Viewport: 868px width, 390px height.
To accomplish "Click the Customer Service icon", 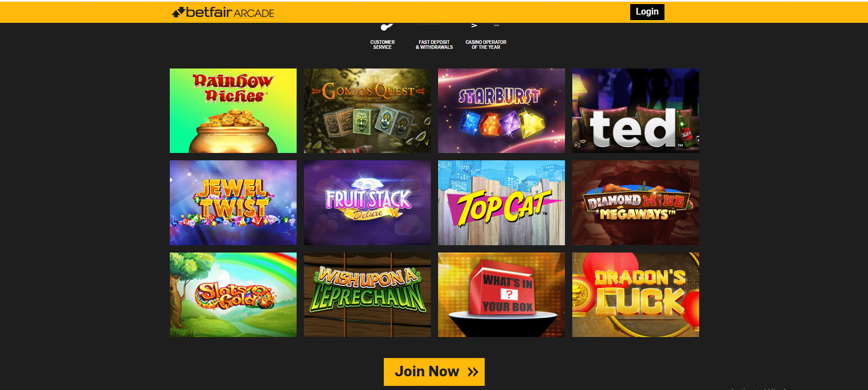I will click(386, 26).
